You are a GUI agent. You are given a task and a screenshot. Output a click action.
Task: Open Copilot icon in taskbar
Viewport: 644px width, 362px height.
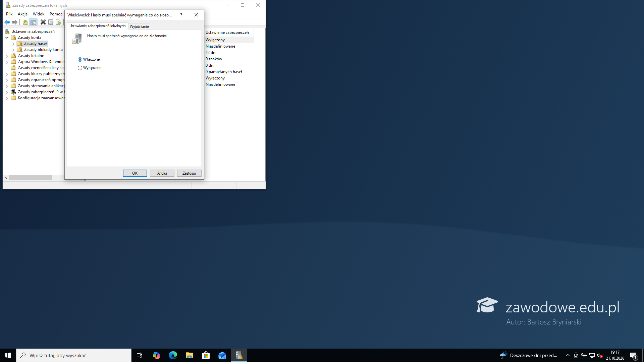(x=157, y=355)
